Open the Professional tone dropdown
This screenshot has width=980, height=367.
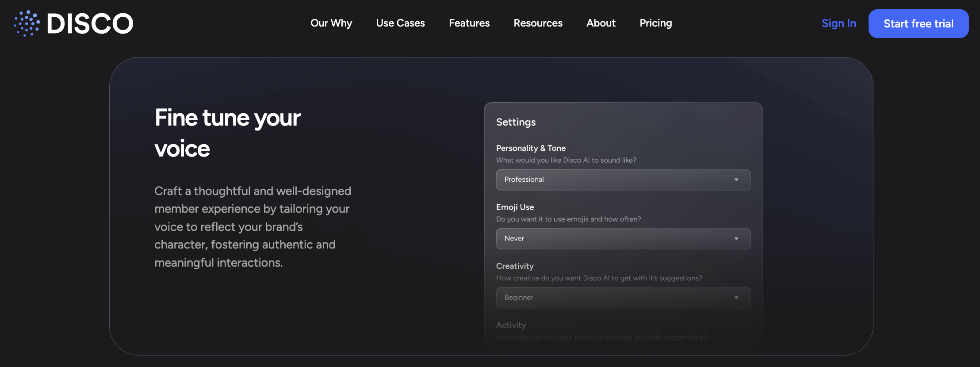pos(623,180)
